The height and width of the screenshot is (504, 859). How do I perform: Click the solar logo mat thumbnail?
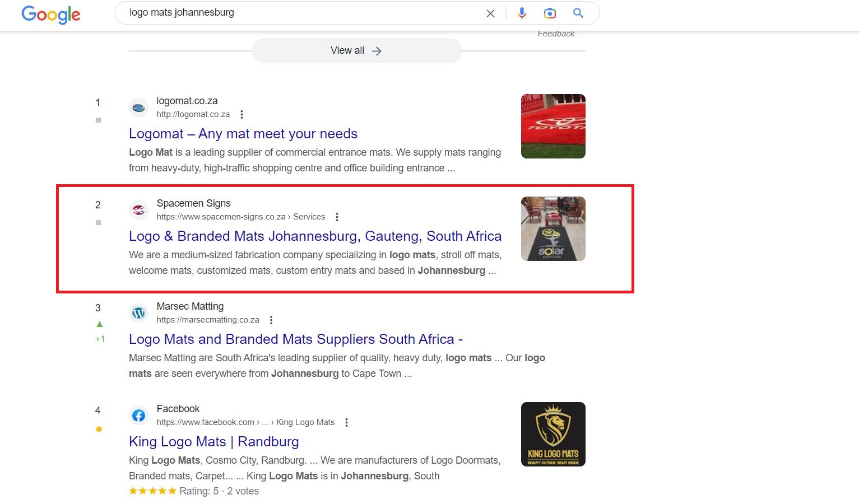click(553, 228)
